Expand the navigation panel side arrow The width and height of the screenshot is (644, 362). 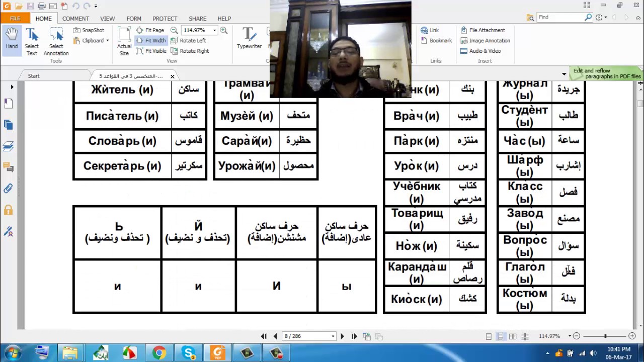(12, 87)
